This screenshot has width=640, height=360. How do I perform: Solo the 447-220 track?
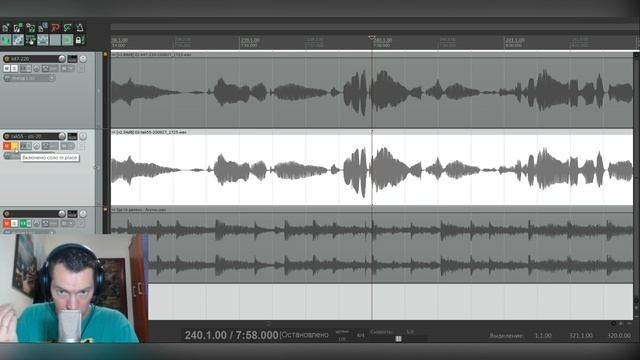[14, 68]
